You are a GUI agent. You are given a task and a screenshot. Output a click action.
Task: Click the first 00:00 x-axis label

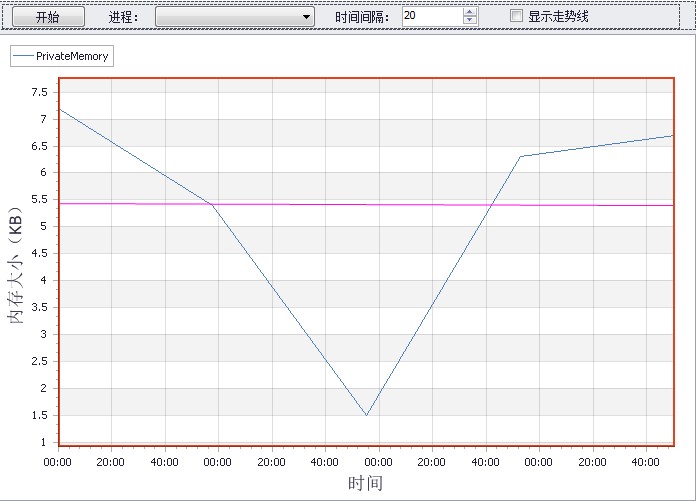pos(57,462)
